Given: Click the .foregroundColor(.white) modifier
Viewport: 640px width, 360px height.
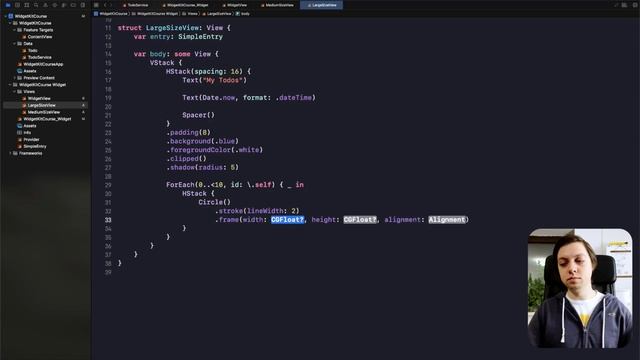Looking at the screenshot, I should pos(214,150).
